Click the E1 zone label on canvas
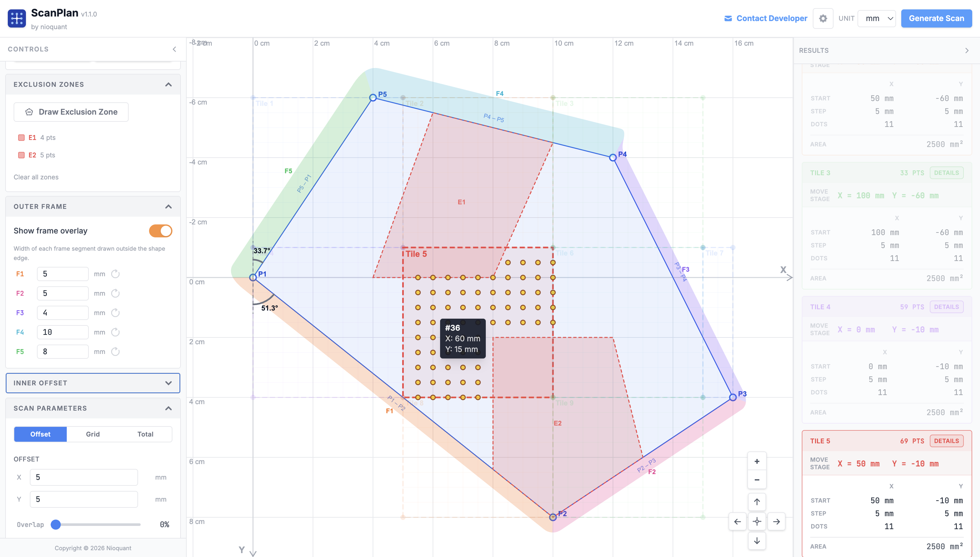Screen dimensions: 980x557 pyautogui.click(x=461, y=202)
